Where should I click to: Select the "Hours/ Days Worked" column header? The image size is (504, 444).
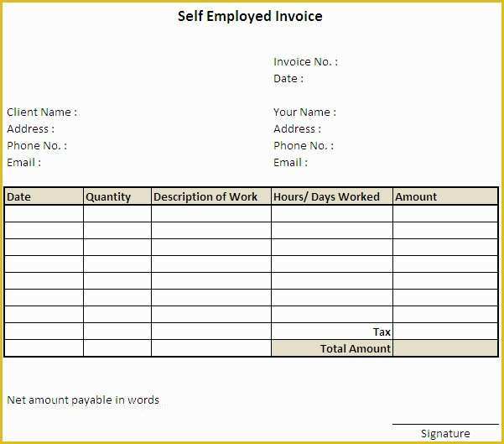[x=332, y=196]
